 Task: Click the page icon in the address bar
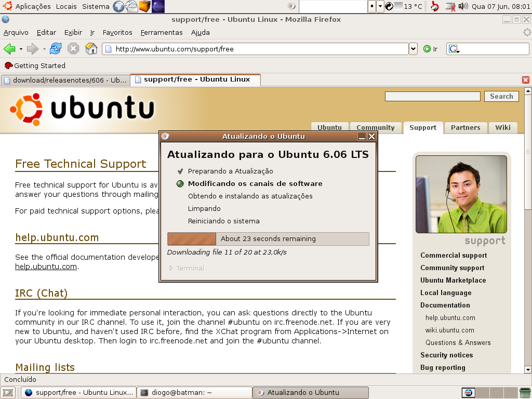pyautogui.click(x=108, y=49)
